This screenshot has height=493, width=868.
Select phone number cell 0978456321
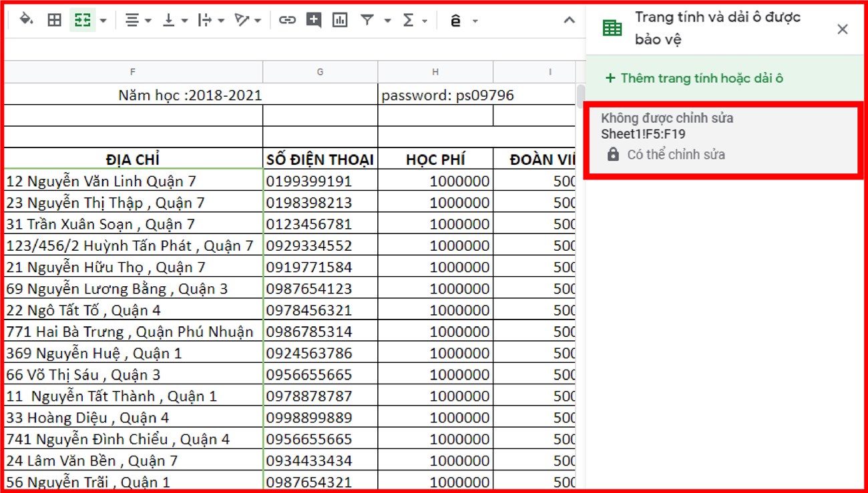point(320,310)
